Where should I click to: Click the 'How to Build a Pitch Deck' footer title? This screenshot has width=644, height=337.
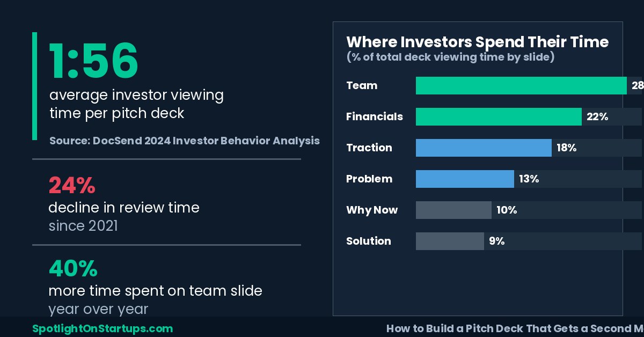[515, 328]
